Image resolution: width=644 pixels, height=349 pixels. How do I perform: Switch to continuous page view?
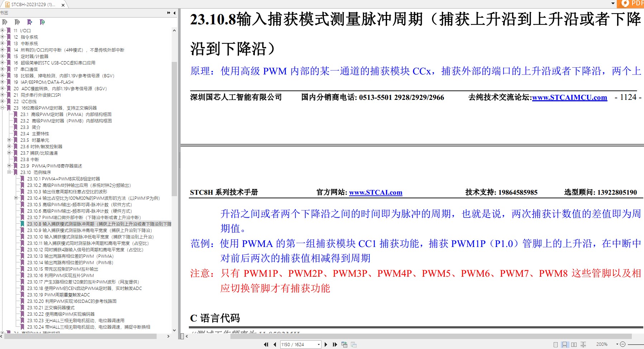tap(564, 344)
